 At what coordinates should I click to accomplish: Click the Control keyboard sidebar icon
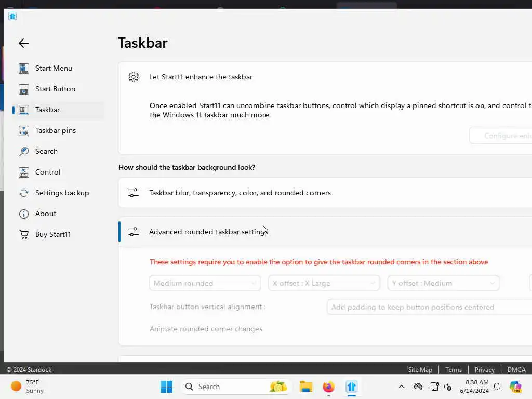coord(24,172)
